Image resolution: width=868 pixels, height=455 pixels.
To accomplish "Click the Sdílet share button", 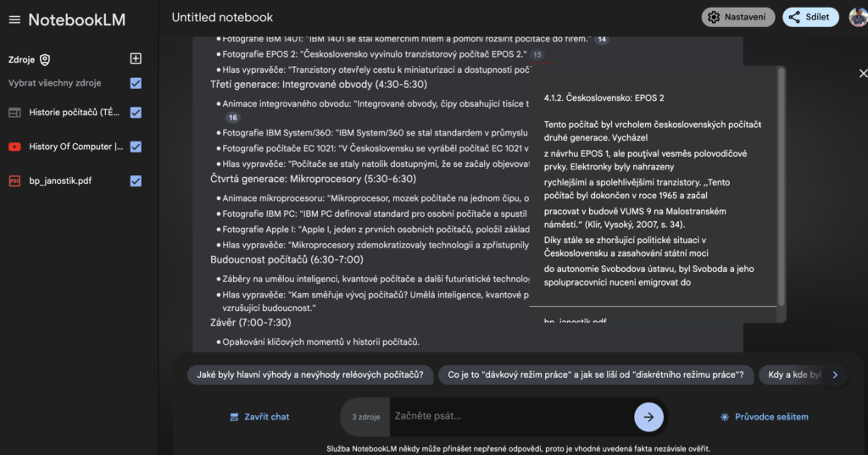I will click(810, 17).
